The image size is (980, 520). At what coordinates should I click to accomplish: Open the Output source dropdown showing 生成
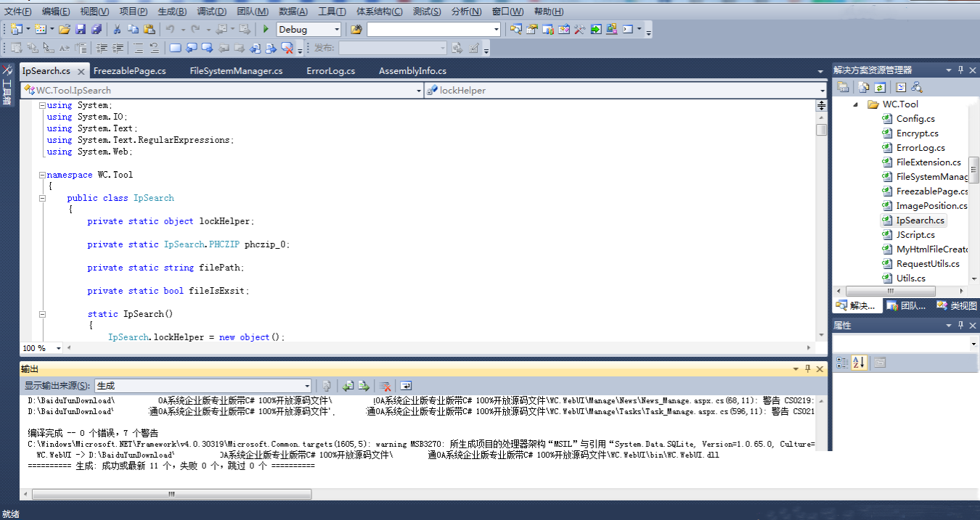tap(307, 386)
